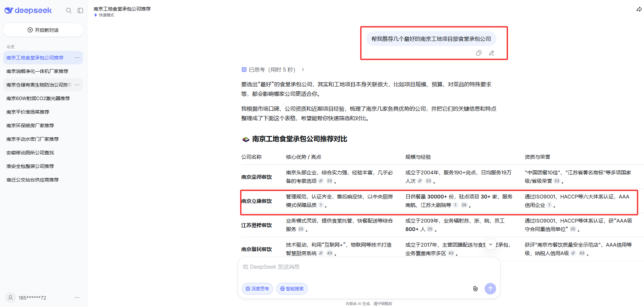
Task: Click the 今天 section label in sidebar
Action: click(x=11, y=47)
